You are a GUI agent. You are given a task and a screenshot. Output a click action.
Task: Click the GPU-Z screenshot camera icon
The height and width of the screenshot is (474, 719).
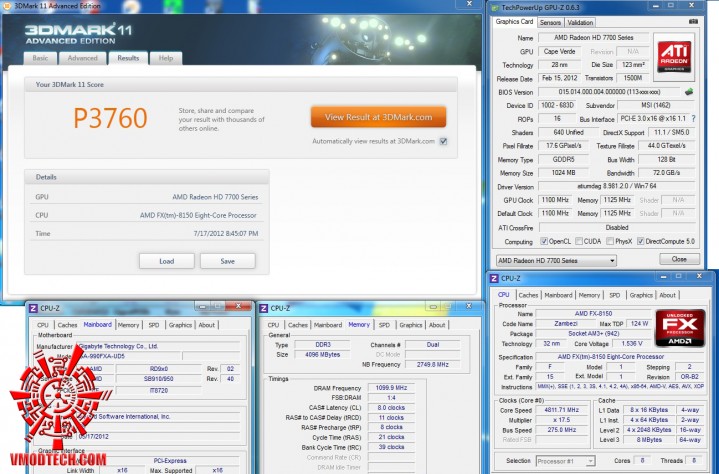coord(693,22)
